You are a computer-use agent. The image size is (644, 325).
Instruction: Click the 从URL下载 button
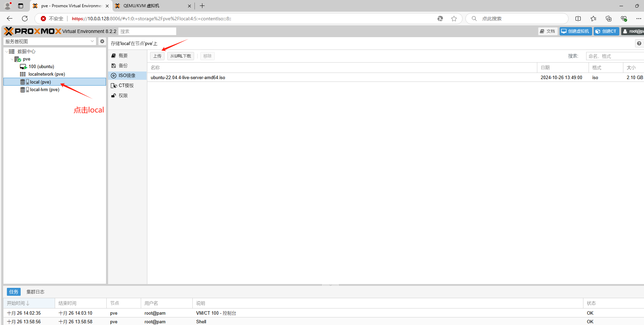[x=181, y=56]
